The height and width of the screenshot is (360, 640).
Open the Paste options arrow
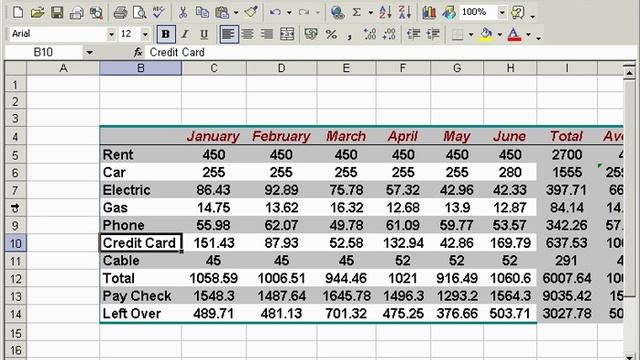tap(236, 13)
